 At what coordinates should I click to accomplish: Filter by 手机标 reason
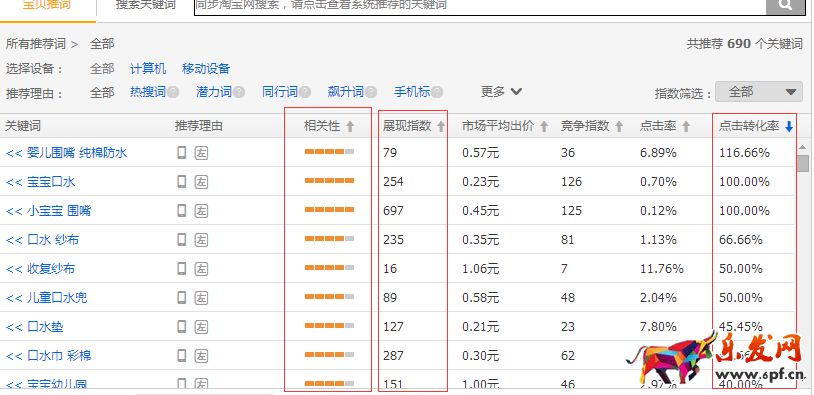(412, 92)
